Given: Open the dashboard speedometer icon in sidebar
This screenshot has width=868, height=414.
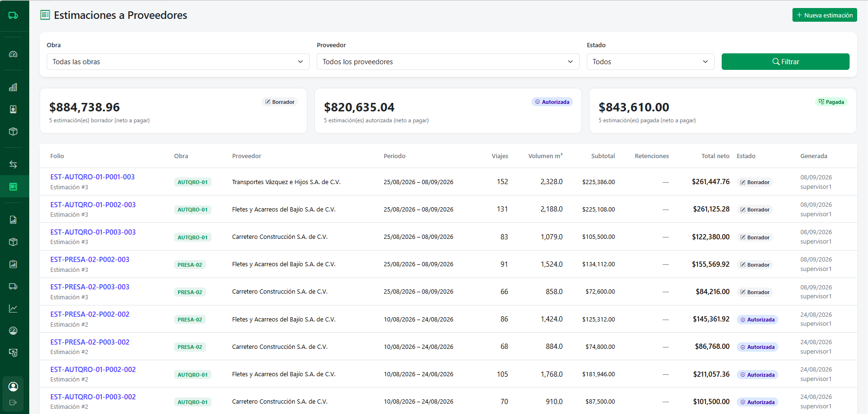Looking at the screenshot, I should [x=13, y=54].
